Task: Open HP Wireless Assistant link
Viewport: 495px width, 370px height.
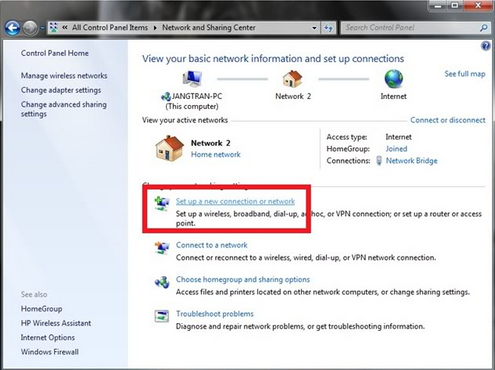Action: [56, 323]
